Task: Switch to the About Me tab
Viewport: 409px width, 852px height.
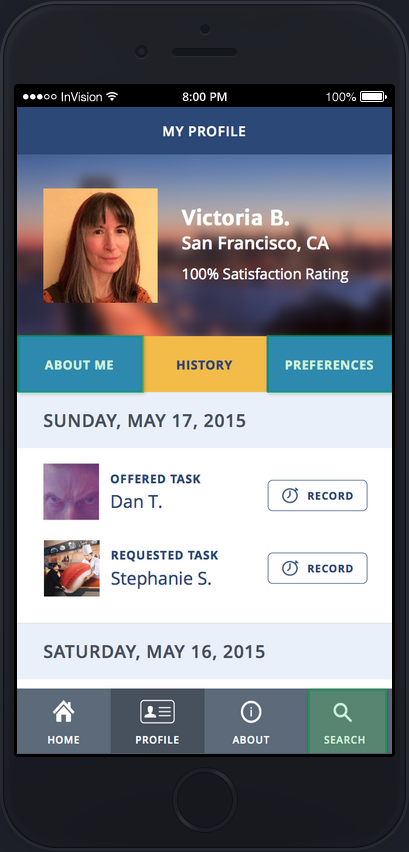Action: [x=80, y=364]
